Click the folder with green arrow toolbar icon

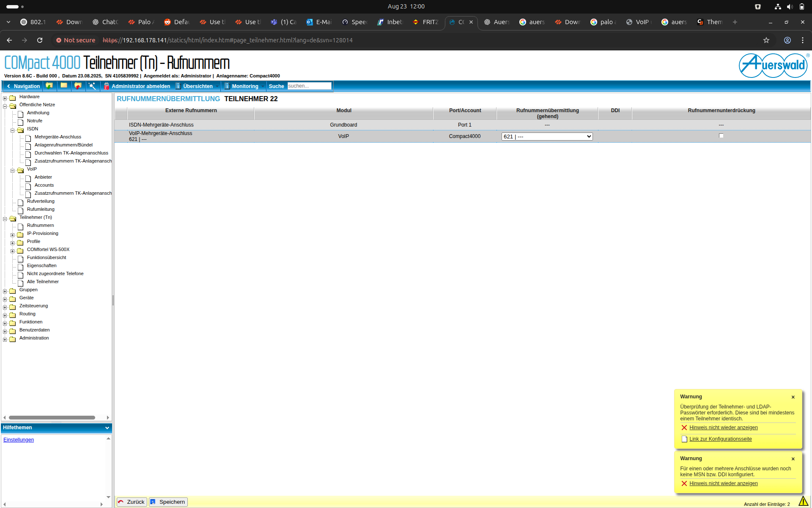(49, 86)
